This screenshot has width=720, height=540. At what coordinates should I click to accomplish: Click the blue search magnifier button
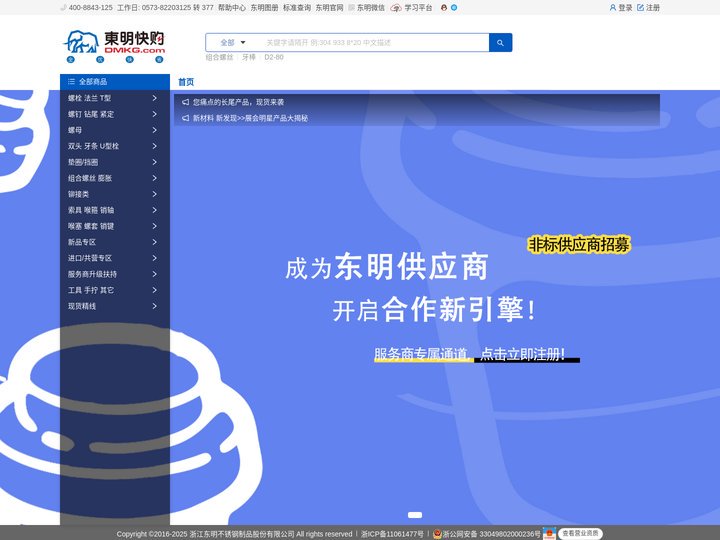pyautogui.click(x=500, y=43)
